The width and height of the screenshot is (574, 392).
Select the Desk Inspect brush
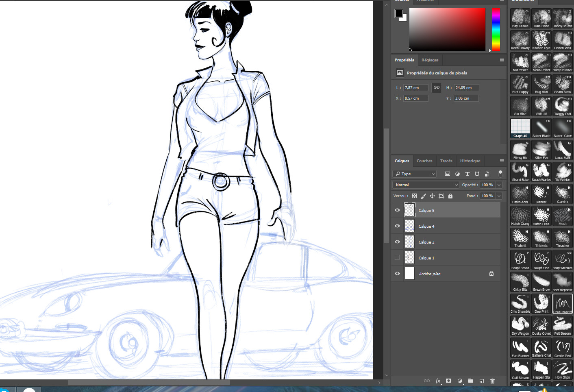563,304
